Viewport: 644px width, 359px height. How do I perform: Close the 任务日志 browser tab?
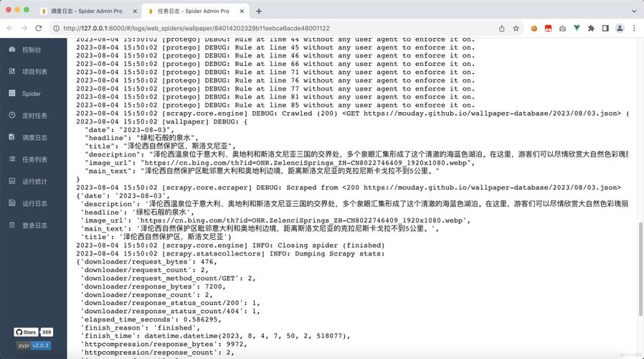coord(242,11)
